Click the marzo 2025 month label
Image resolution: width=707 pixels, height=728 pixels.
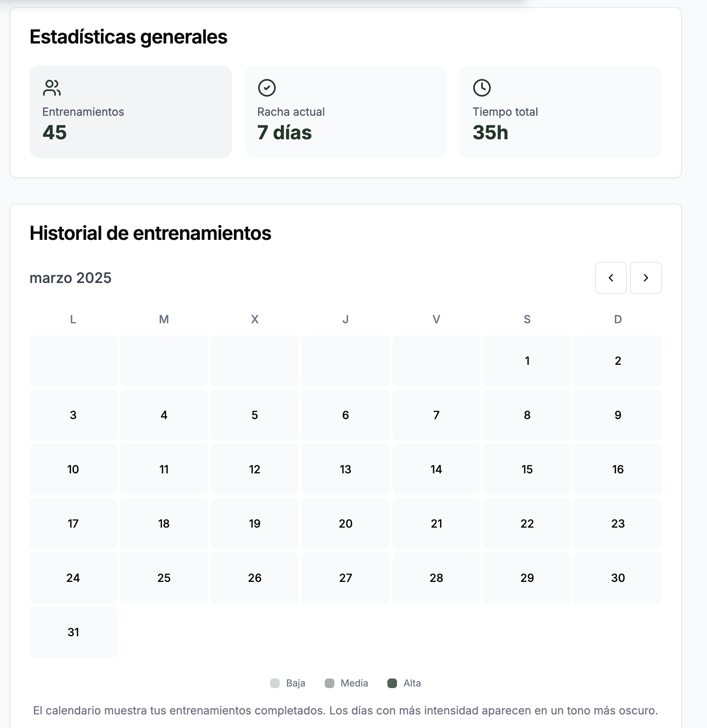point(70,278)
